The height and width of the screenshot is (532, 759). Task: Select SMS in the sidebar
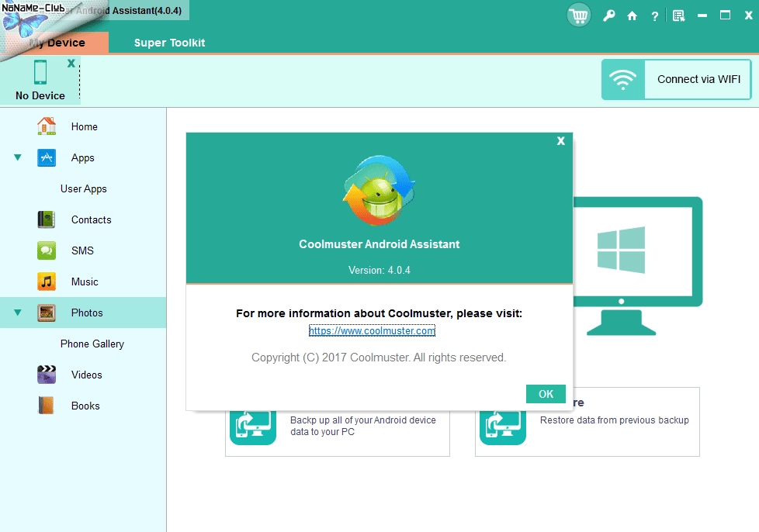click(x=82, y=250)
